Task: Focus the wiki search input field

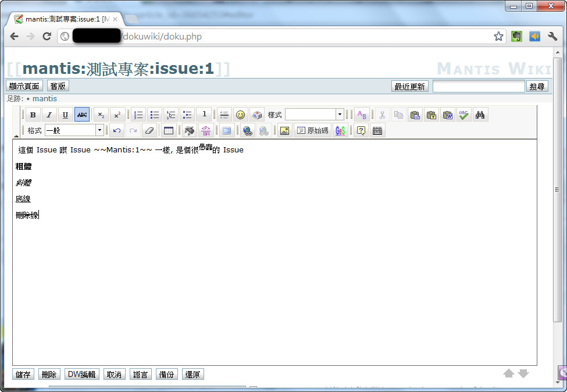Action: 479,86
